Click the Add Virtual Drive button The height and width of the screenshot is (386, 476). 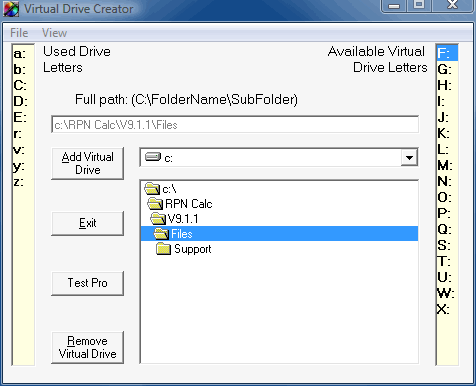click(88, 163)
